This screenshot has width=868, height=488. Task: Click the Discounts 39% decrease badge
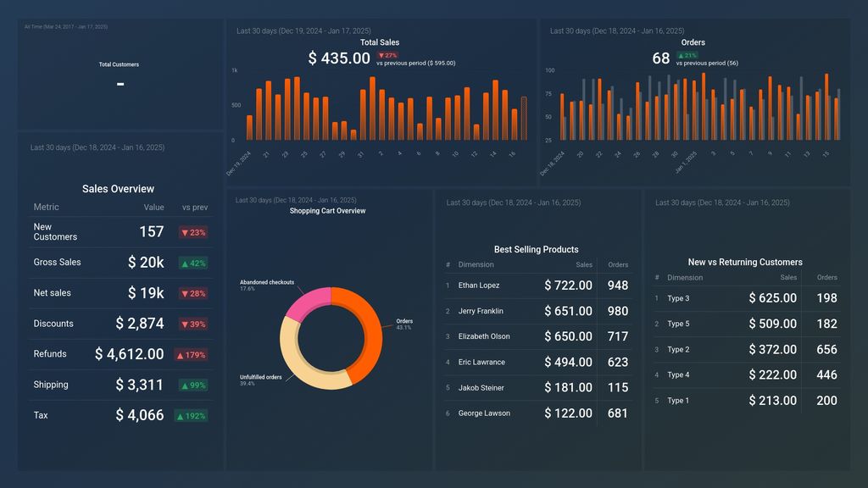click(x=193, y=324)
